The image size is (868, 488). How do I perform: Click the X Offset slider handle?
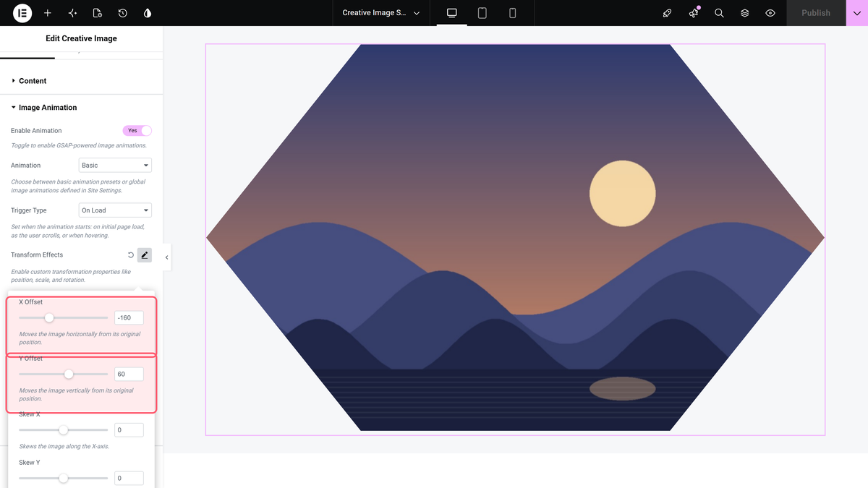[49, 317]
